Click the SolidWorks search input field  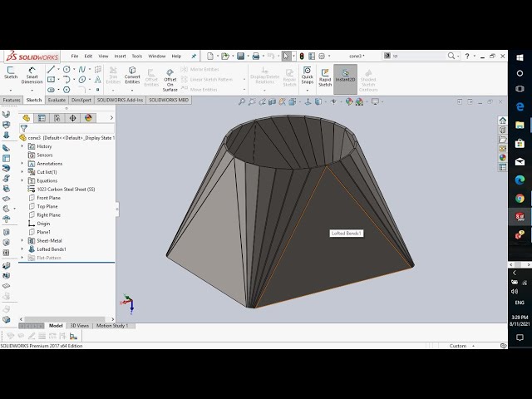coord(419,56)
